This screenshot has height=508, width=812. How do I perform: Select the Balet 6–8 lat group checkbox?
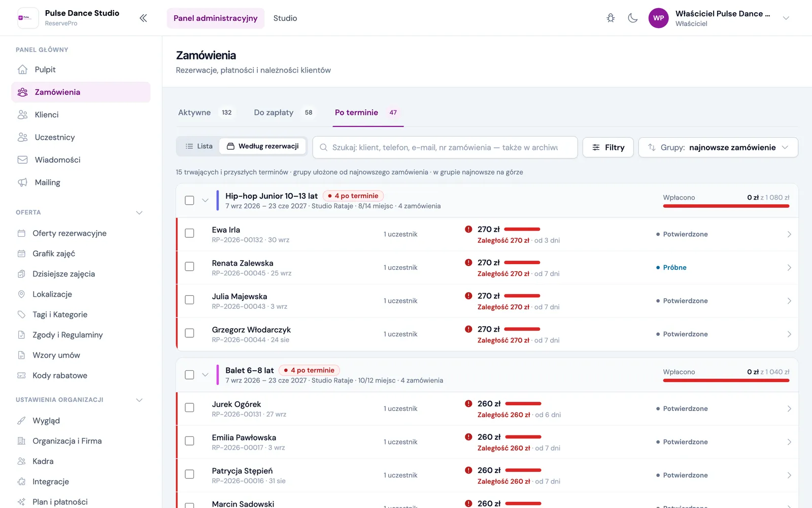(x=189, y=375)
